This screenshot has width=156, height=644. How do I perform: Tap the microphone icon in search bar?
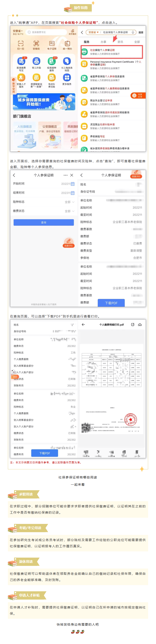click(133, 32)
